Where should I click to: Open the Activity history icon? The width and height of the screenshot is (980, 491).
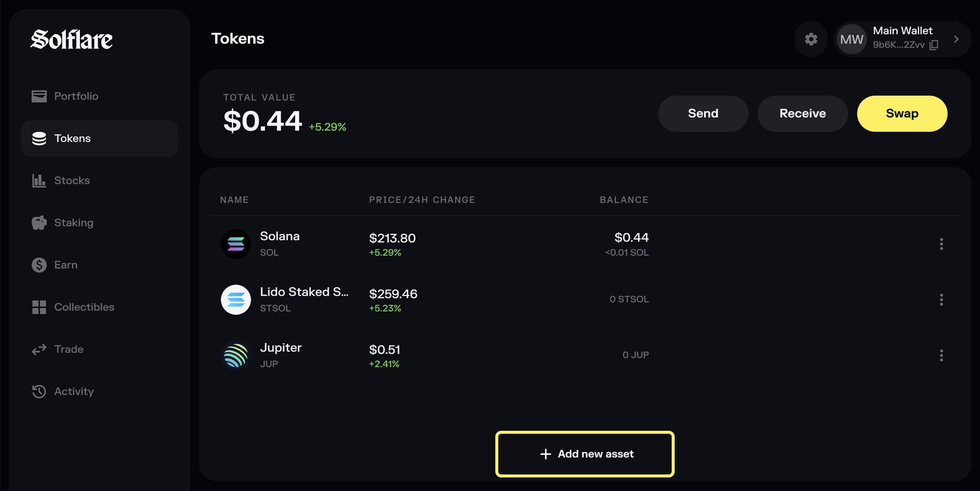(39, 391)
